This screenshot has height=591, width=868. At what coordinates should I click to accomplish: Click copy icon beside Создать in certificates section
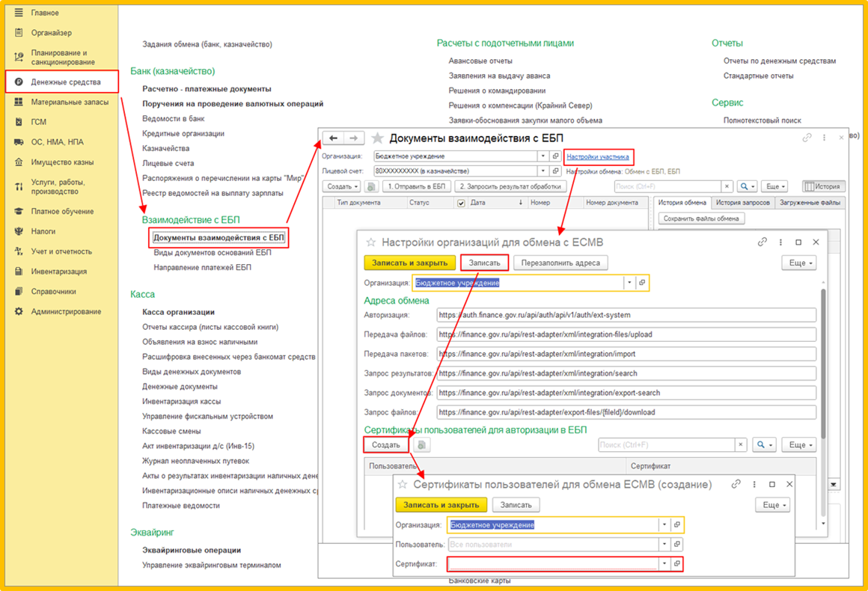coord(421,445)
